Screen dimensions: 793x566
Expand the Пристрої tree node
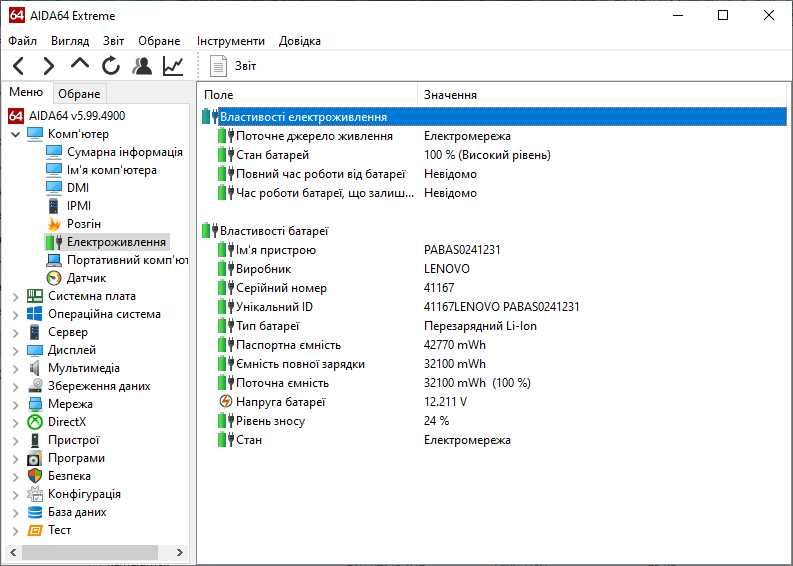click(15, 441)
